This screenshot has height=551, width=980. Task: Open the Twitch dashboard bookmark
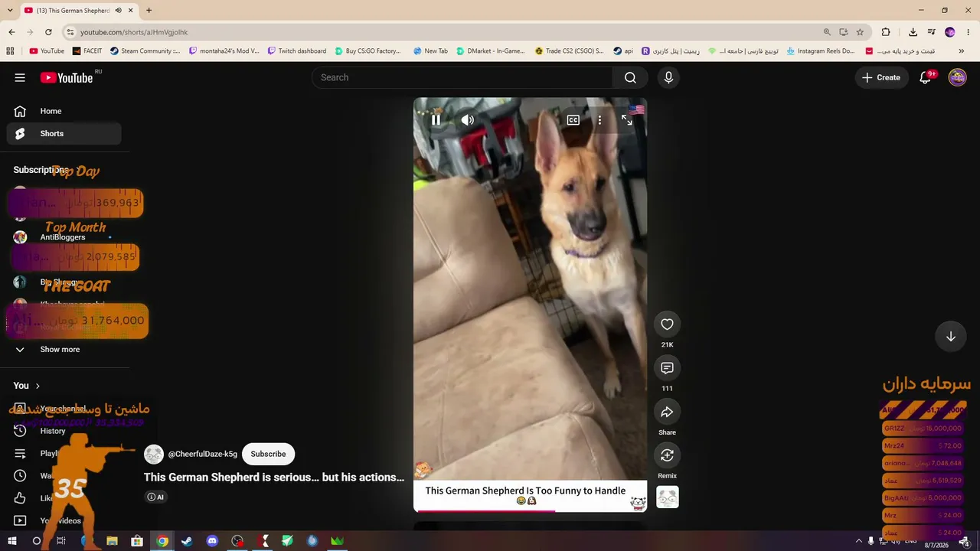pos(296,51)
